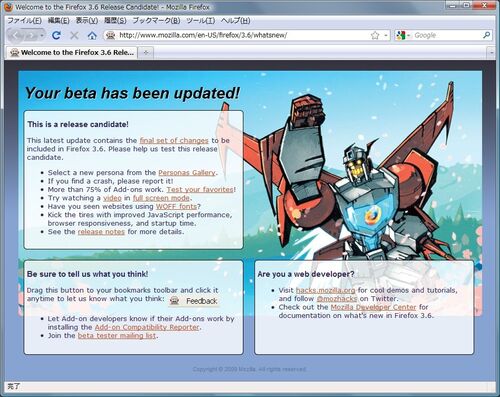
Task: Visit the hacks.mozilla.org link
Action: (325, 290)
